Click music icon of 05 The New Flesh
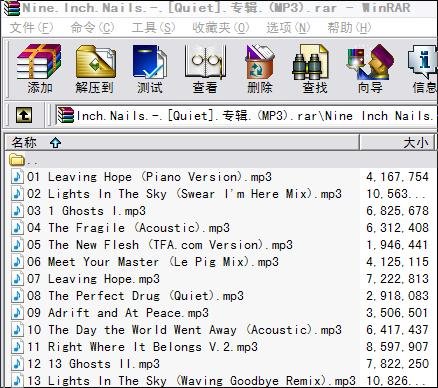Image resolution: width=438 pixels, height=388 pixels. coord(17,245)
